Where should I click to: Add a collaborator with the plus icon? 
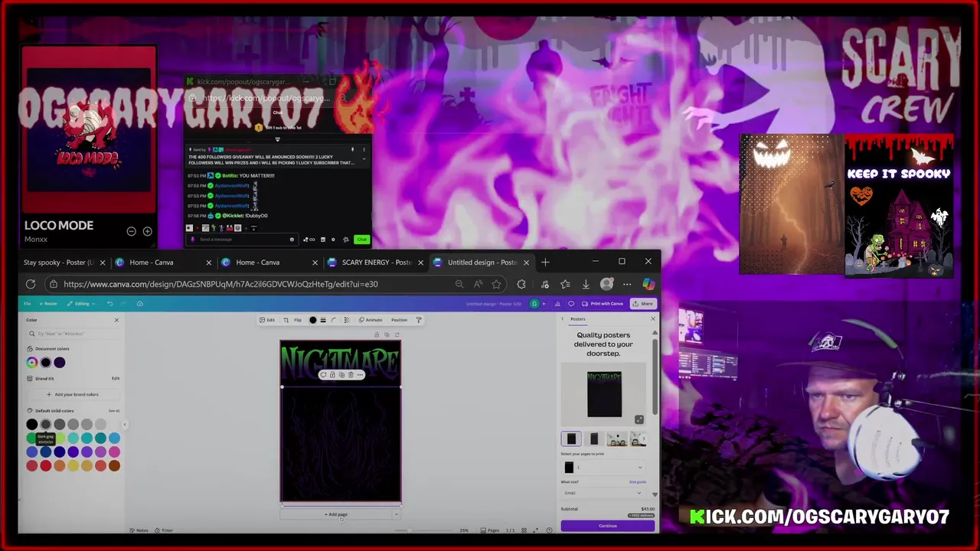(x=544, y=304)
